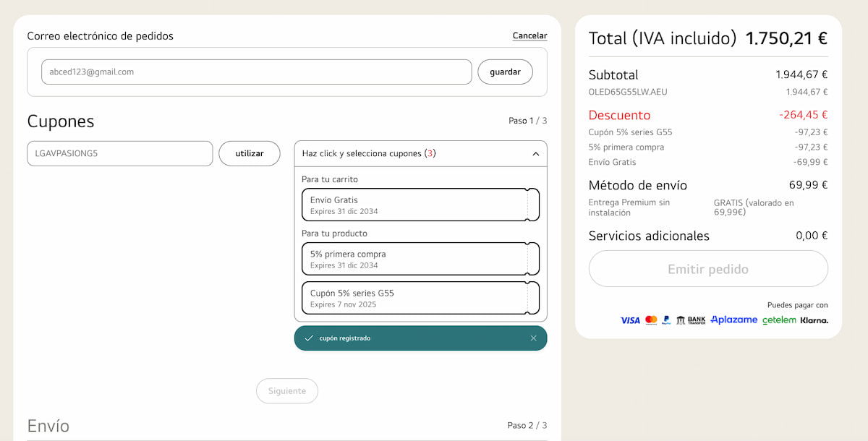
Task: Click the 'Cancelar' link
Action: (x=529, y=36)
